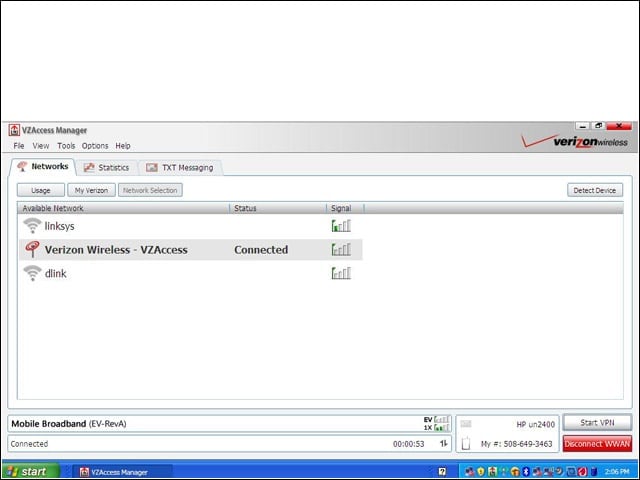Open the View menu
The height and width of the screenshot is (480, 640).
41,146
